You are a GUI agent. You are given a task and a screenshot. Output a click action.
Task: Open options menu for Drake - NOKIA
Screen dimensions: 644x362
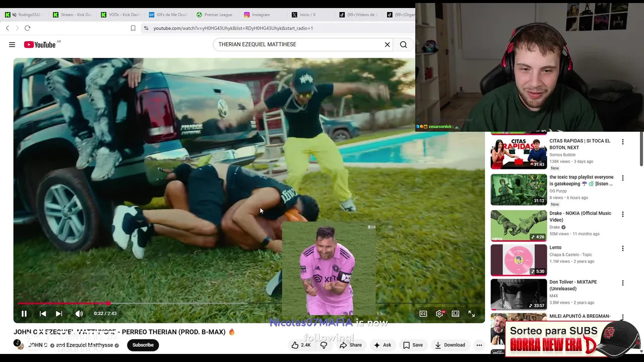pos(623,214)
